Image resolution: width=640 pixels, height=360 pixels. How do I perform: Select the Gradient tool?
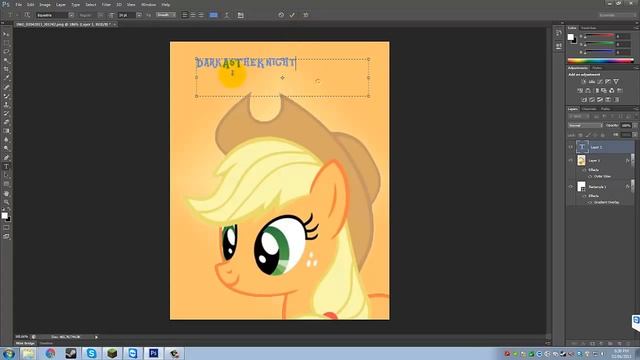[6, 131]
